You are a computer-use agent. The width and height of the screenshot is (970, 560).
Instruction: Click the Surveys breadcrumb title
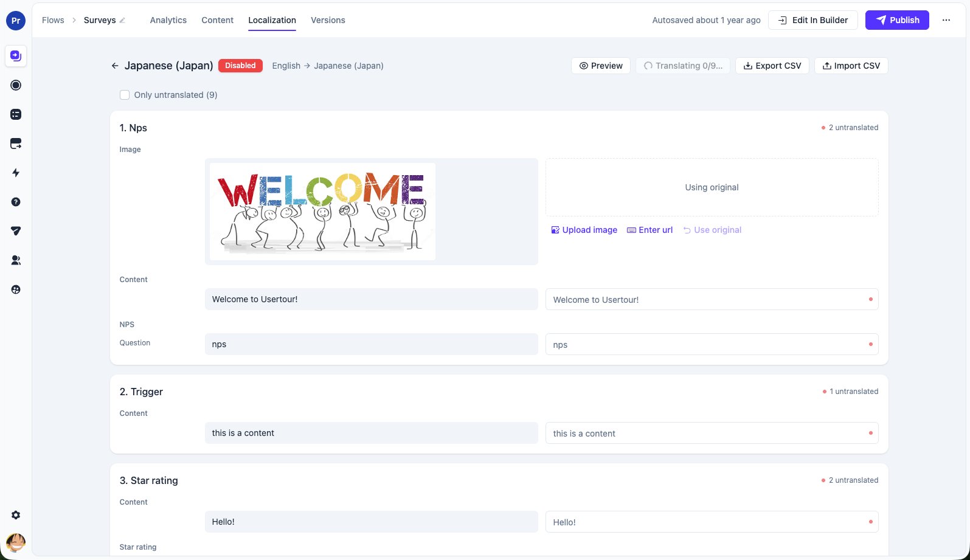pyautogui.click(x=100, y=20)
